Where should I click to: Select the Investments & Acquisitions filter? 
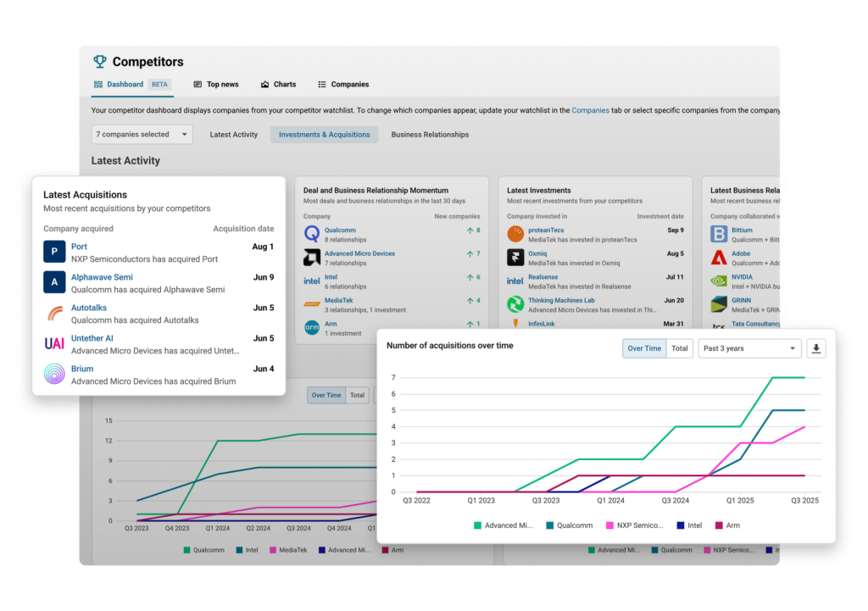point(324,134)
